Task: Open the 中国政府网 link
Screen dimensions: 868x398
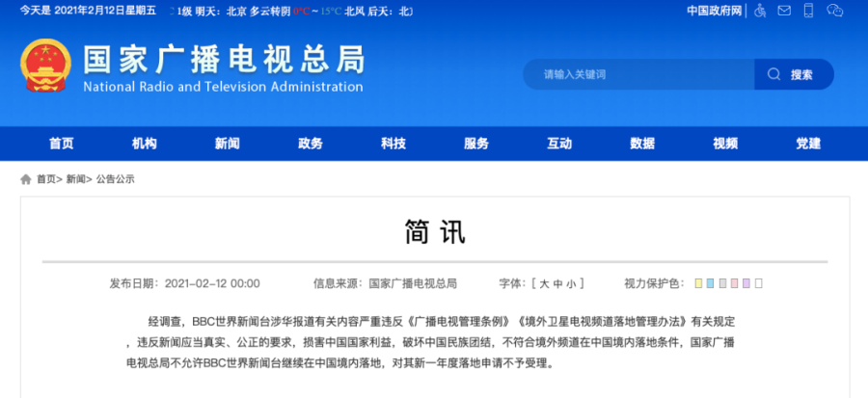Action: (x=715, y=11)
